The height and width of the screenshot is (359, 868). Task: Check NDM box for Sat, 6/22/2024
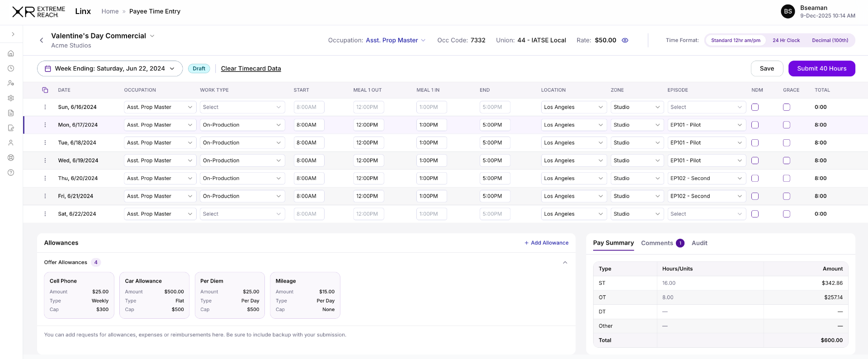pyautogui.click(x=755, y=214)
